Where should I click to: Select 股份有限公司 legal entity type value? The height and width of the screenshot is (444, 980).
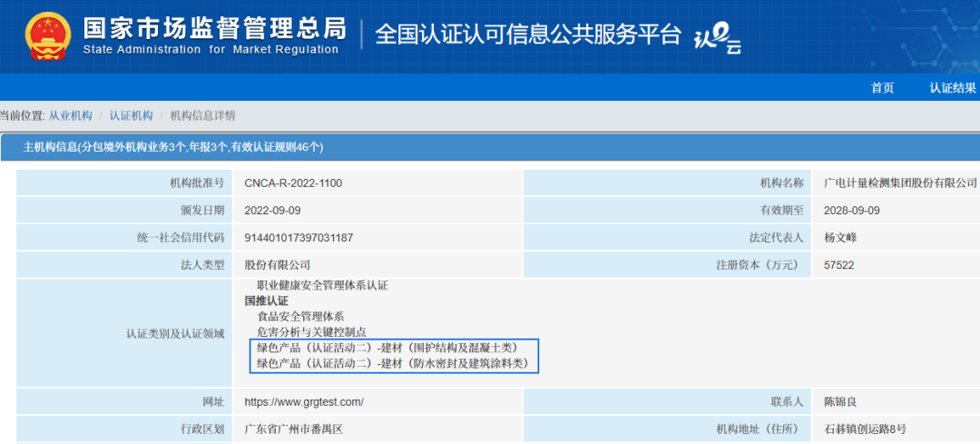[278, 265]
